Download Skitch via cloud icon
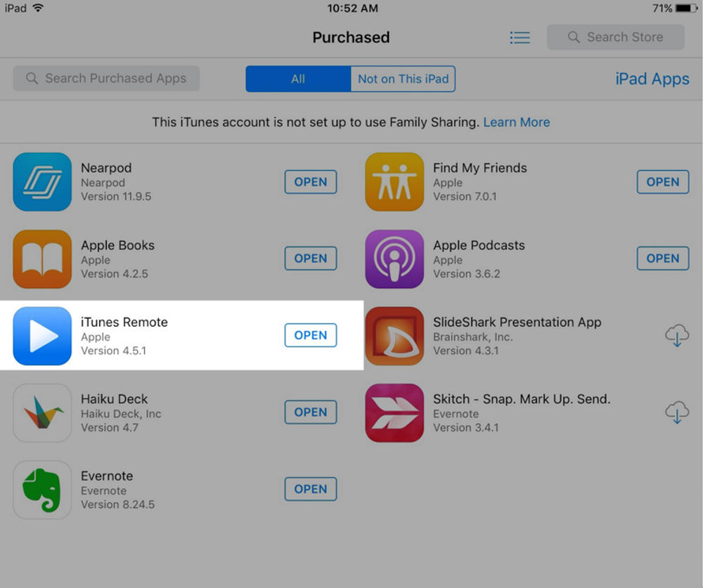The image size is (703, 588). [676, 412]
